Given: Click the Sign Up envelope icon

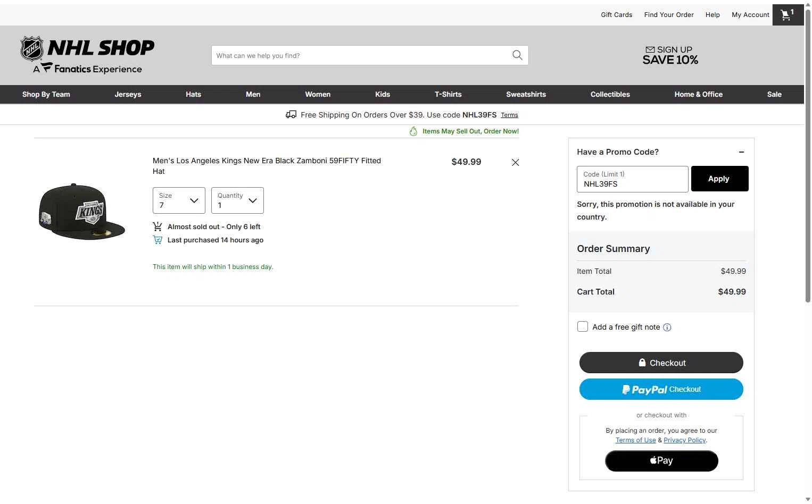Looking at the screenshot, I should click(650, 49).
